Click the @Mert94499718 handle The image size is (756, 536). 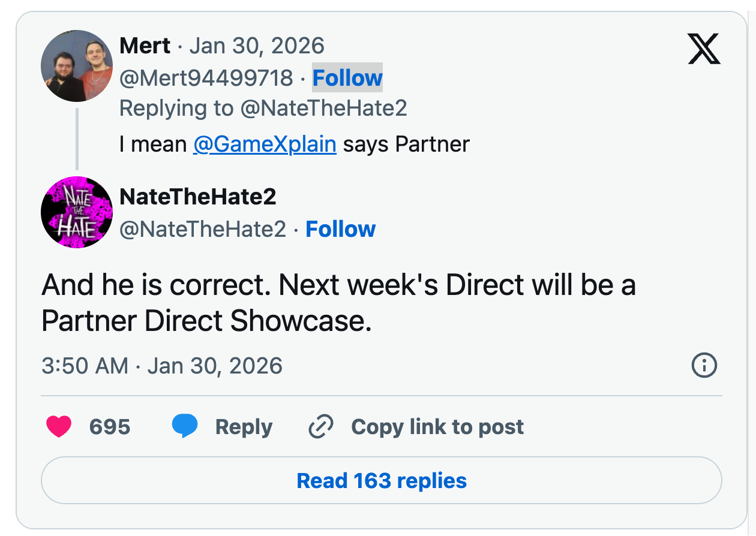point(206,78)
